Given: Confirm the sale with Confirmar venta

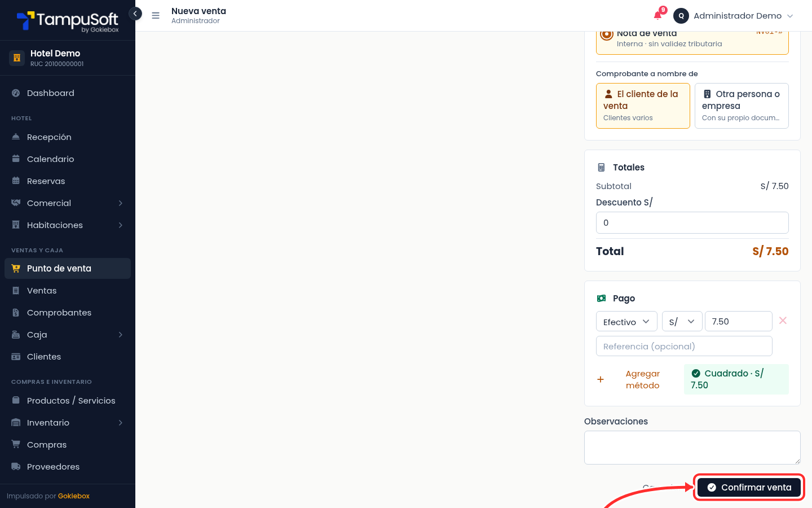Looking at the screenshot, I should click(x=749, y=487).
